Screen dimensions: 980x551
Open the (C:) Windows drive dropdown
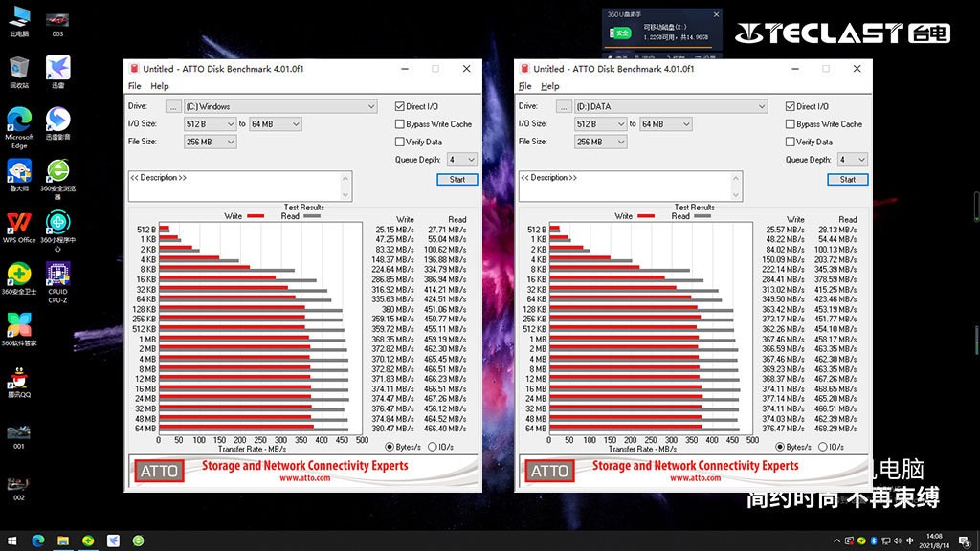coord(280,107)
